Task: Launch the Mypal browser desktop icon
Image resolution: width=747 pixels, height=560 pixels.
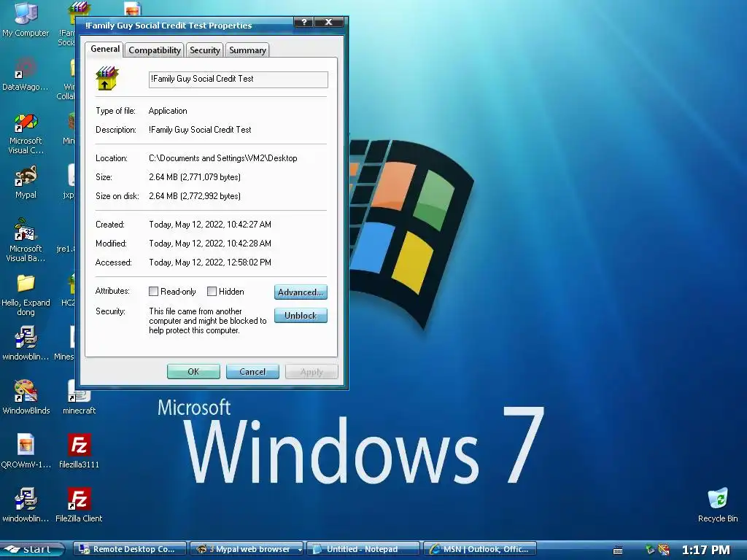Action: point(26,182)
